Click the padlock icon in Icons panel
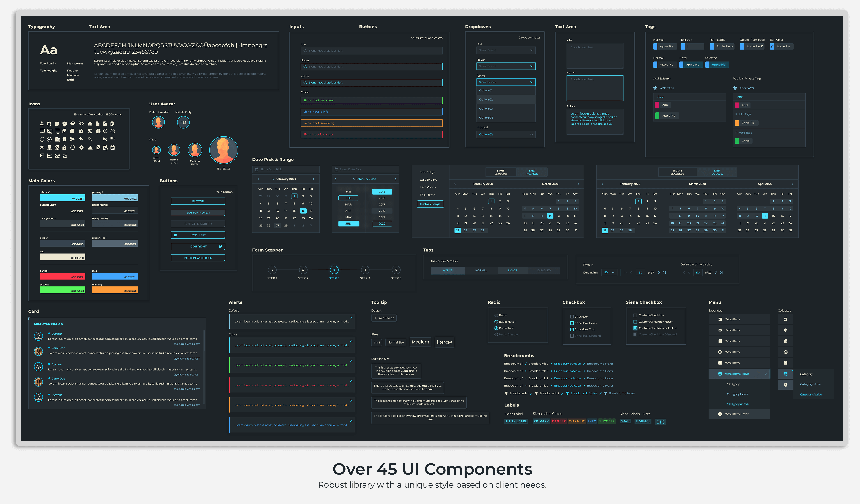Image resolution: width=860 pixels, height=504 pixels. 64,148
